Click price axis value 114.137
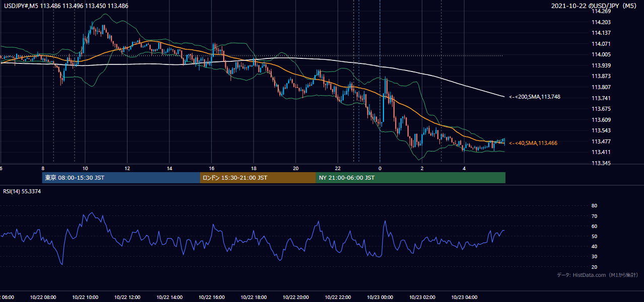 pos(601,33)
